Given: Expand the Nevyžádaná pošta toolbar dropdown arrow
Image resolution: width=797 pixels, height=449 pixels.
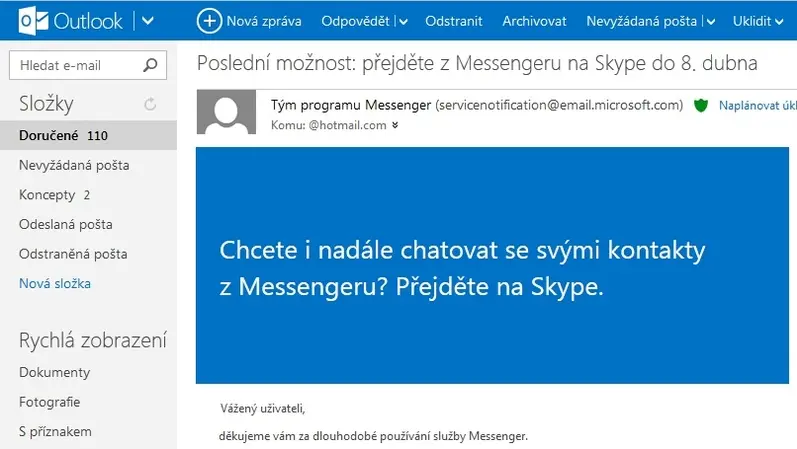Looking at the screenshot, I should pyautogui.click(x=711, y=21).
